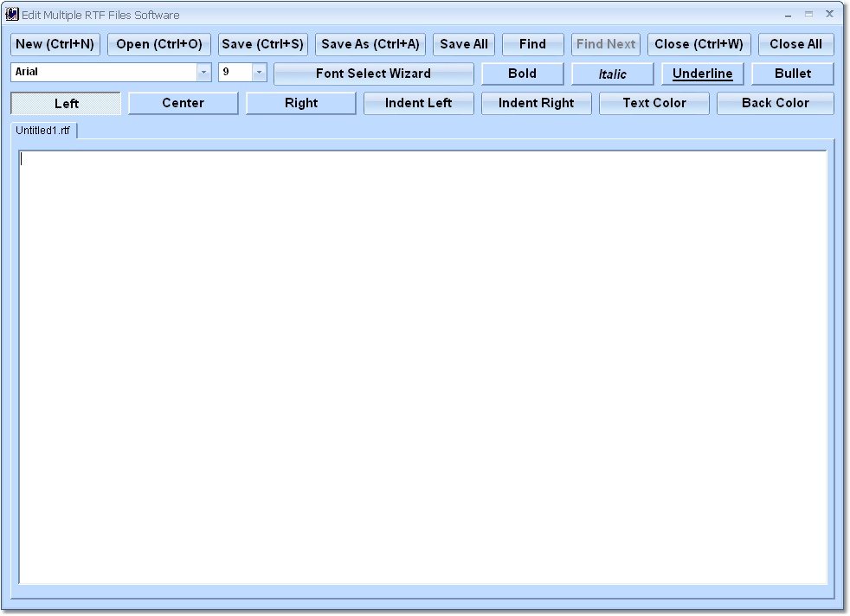The image size is (850, 616).
Task: Click the font size value 9
Action: (235, 72)
